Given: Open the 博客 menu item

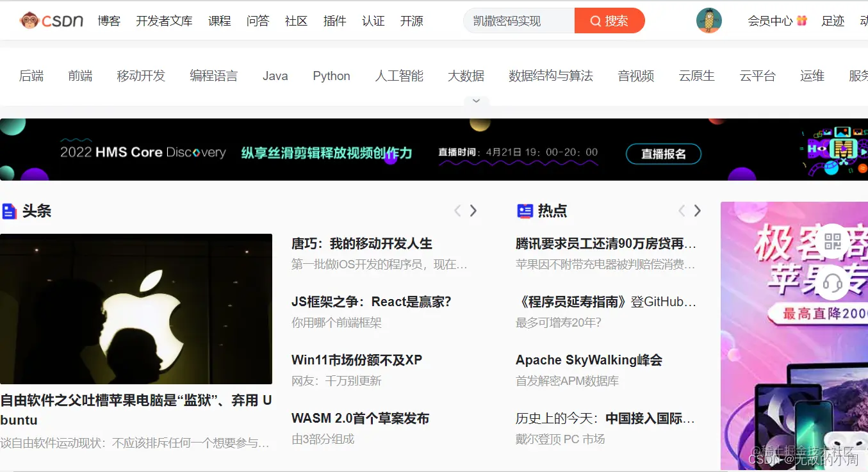Looking at the screenshot, I should [x=109, y=21].
